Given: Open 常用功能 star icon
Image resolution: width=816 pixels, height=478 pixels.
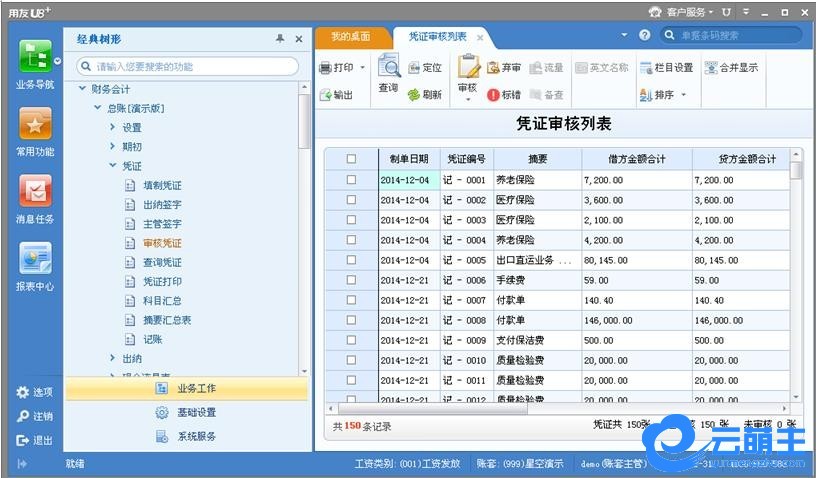Looking at the screenshot, I should tap(35, 125).
